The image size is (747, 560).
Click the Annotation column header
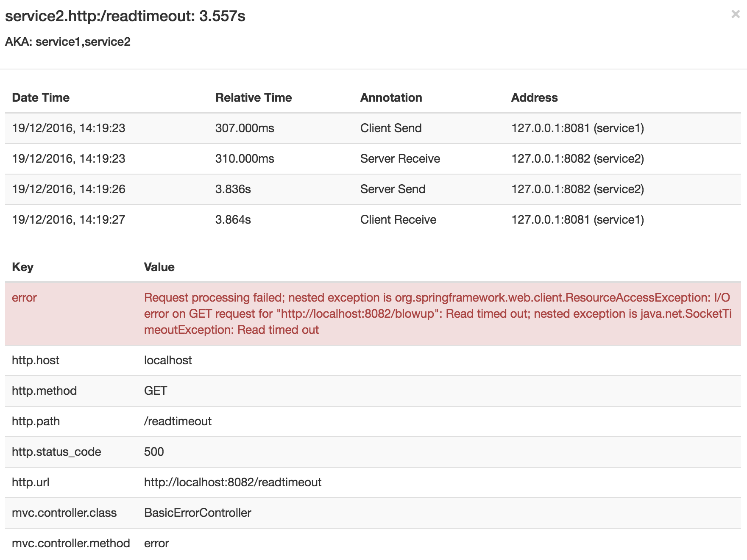tap(391, 98)
